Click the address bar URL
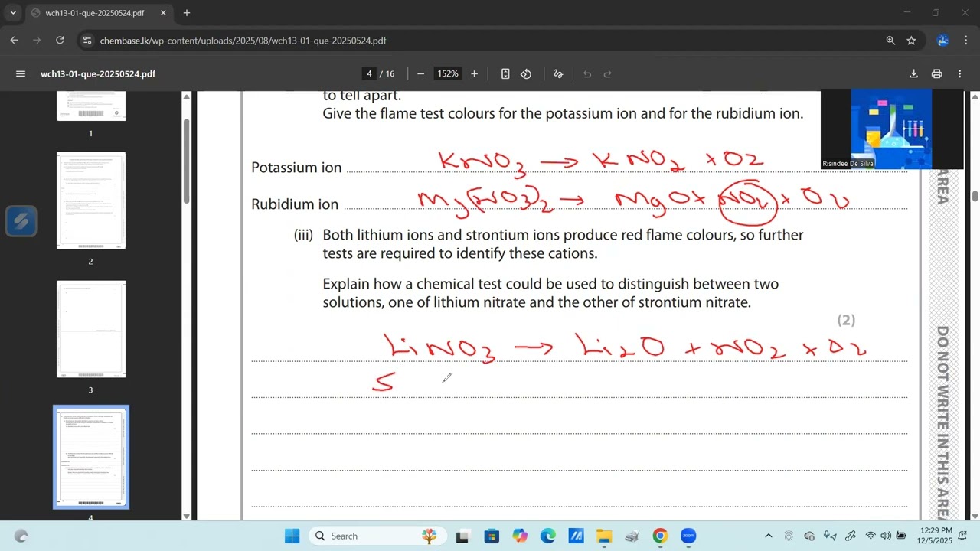 (x=243, y=41)
